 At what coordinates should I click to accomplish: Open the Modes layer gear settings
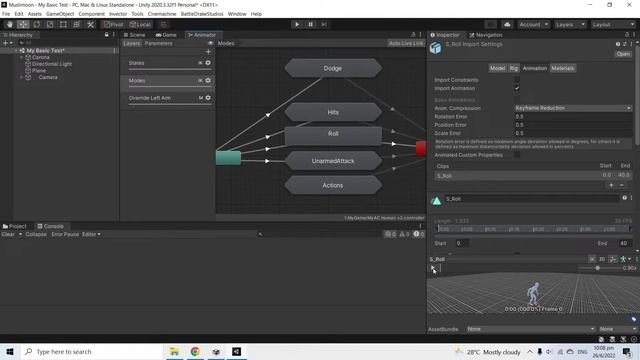[x=208, y=80]
